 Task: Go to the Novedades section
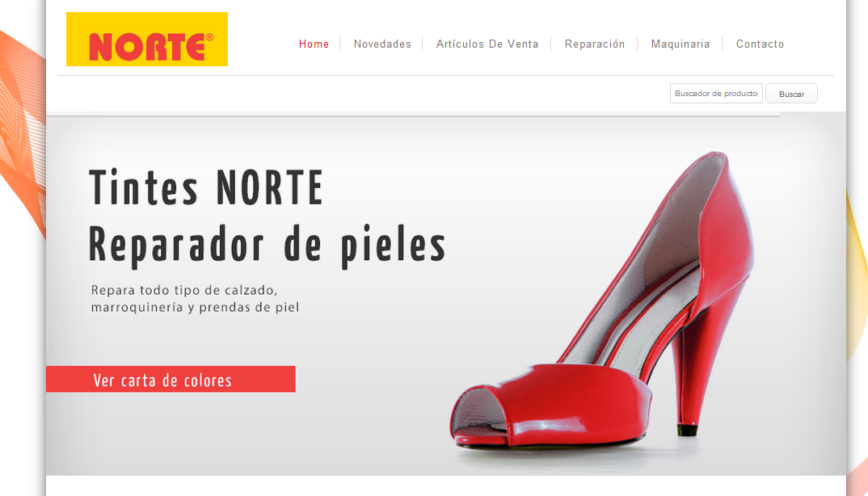coord(382,44)
